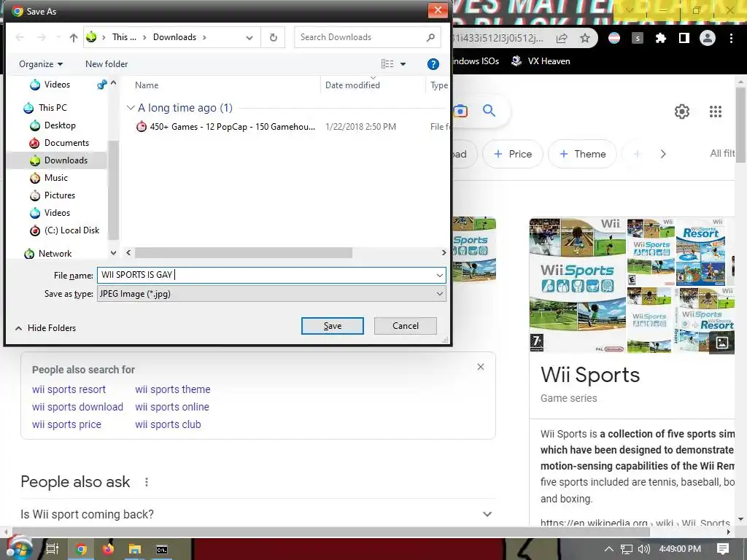Collapse the 'A long time ago' group
This screenshot has width=747, height=560.
(x=130, y=108)
